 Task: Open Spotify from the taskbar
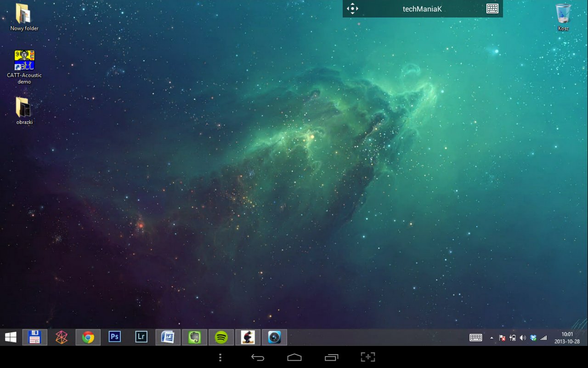tap(221, 338)
